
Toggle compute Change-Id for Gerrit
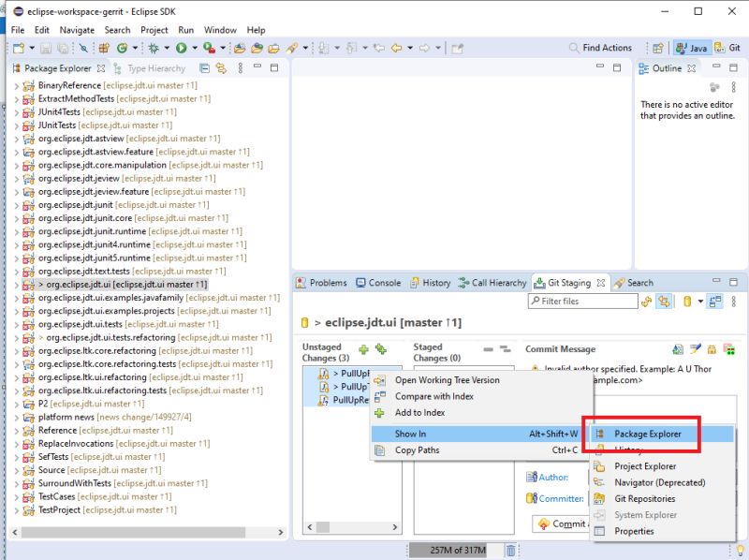click(730, 348)
